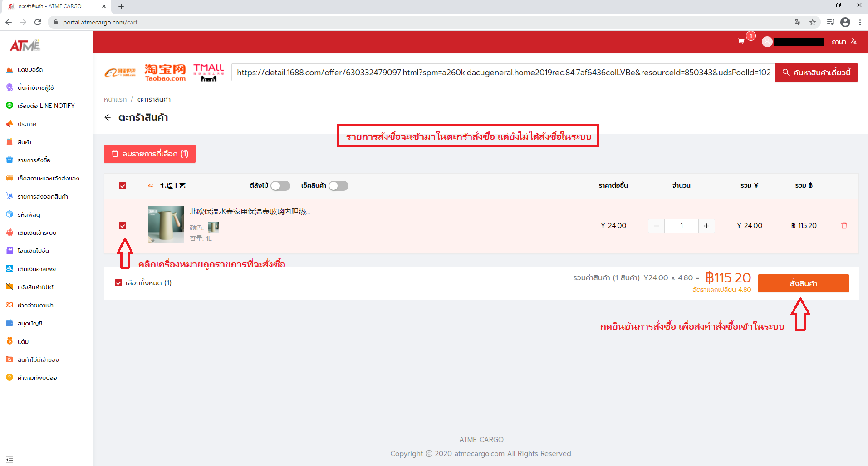Viewport: 868px width, 466px height.
Task: Decrease item quantity with minus button
Action: [x=656, y=226]
